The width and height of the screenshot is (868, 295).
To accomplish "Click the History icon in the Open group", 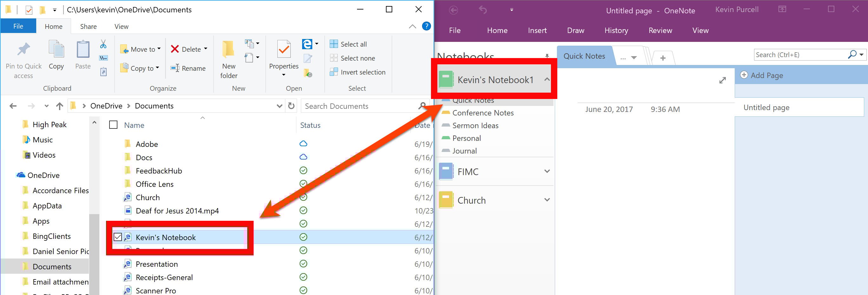I will click(308, 72).
